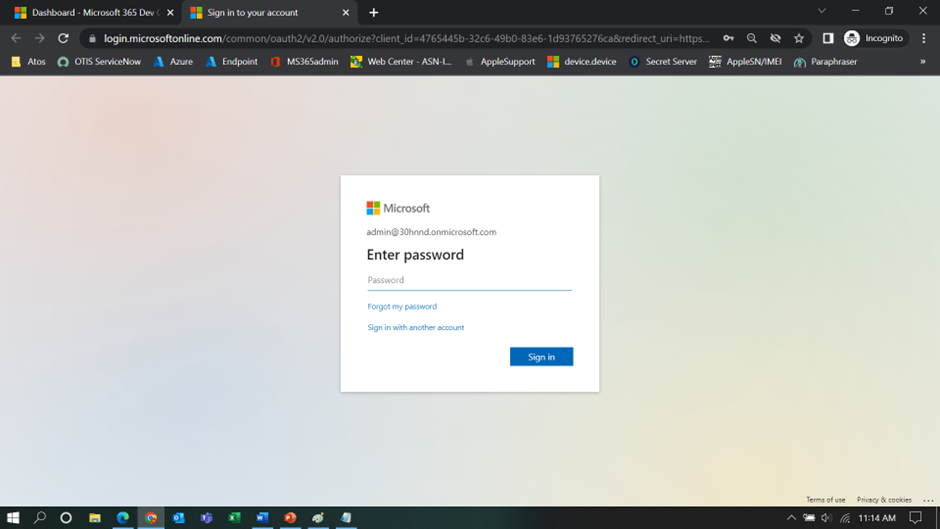This screenshot has height=529, width=940.
Task: Open Excel from the taskbar
Action: [234, 518]
